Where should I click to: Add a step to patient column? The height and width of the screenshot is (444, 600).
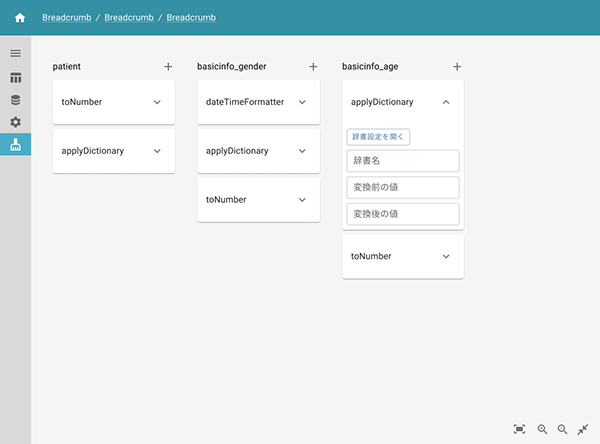point(168,66)
